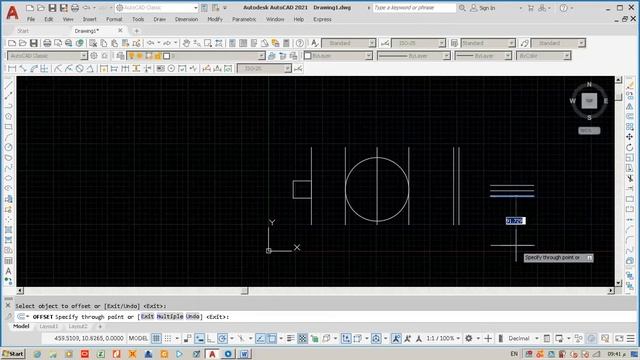Choose the Erase tool in Modify toolbar
This screenshot has height=360, width=640.
point(630,85)
